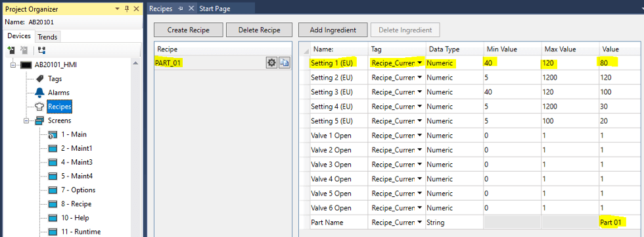
Task: Collapse the Screens tree node
Action: [27, 120]
